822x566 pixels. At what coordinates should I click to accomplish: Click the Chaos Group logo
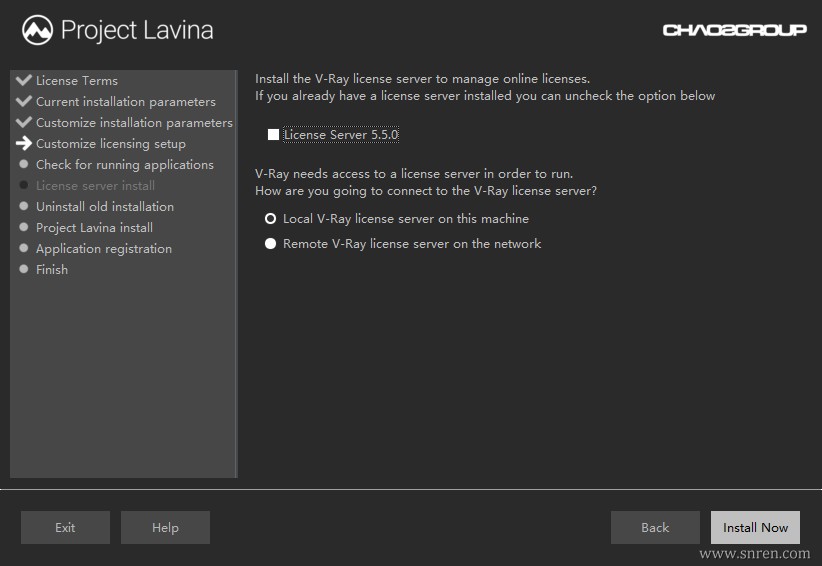pyautogui.click(x=734, y=30)
